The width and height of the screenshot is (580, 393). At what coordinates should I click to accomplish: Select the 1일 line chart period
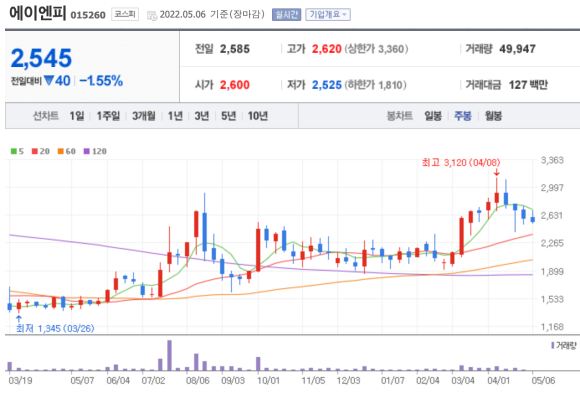[x=77, y=116]
